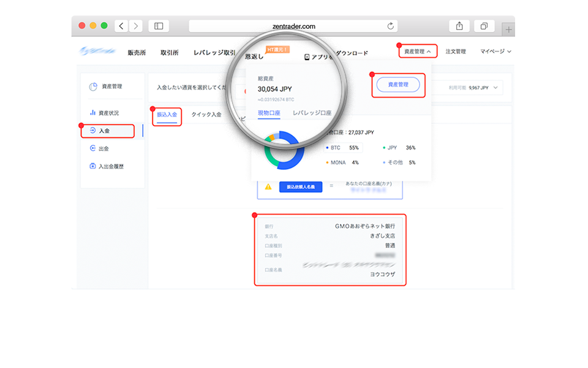This screenshot has height=368, width=588.
Task: Click the 資産状況 bar chart icon
Action: tap(93, 113)
